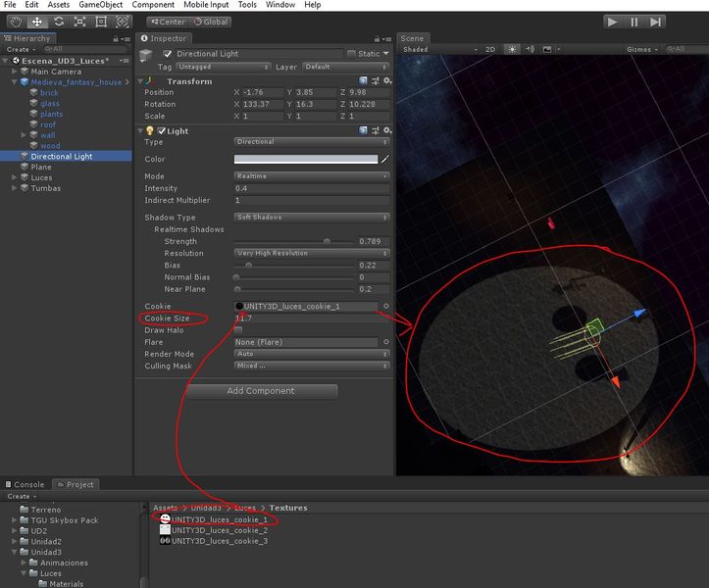Screen dimensions: 709x588
Task: Click Hierarchy panel lock icon
Action: tap(116, 39)
